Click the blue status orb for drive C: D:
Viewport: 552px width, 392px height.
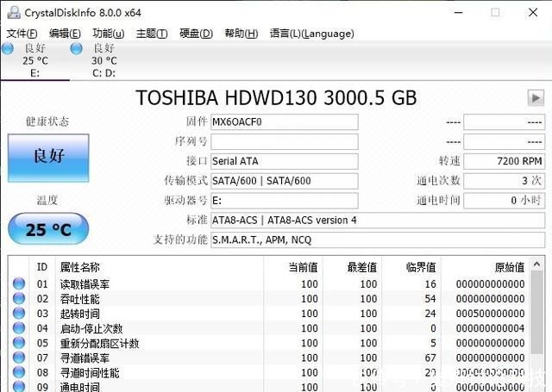[x=77, y=48]
